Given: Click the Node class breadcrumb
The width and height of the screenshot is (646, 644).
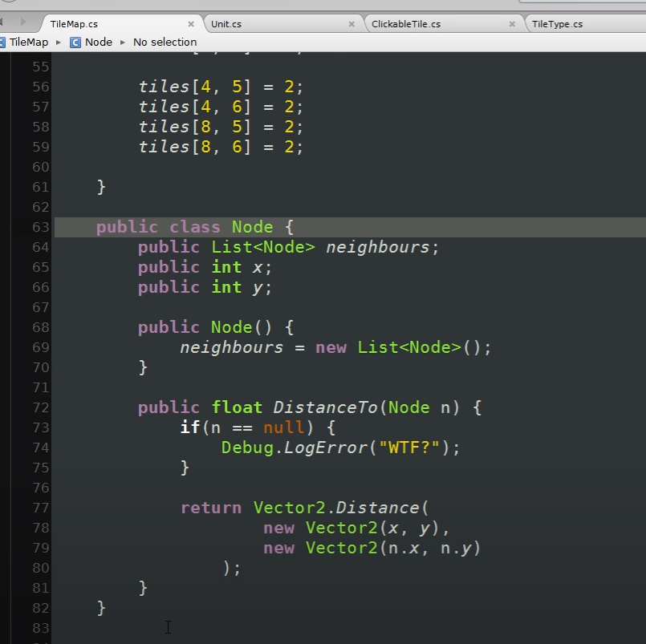Looking at the screenshot, I should 99,42.
